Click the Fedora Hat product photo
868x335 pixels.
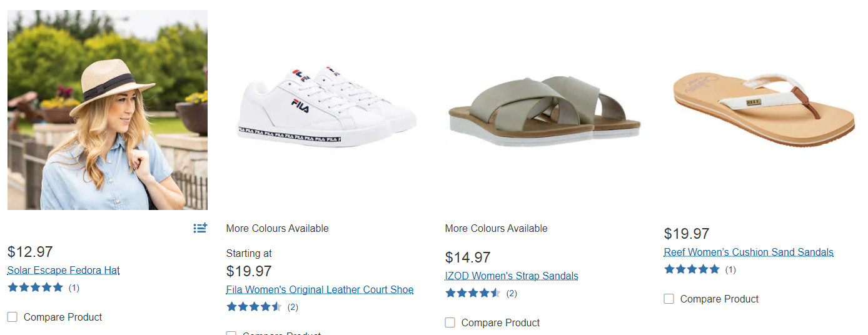pyautogui.click(x=108, y=110)
